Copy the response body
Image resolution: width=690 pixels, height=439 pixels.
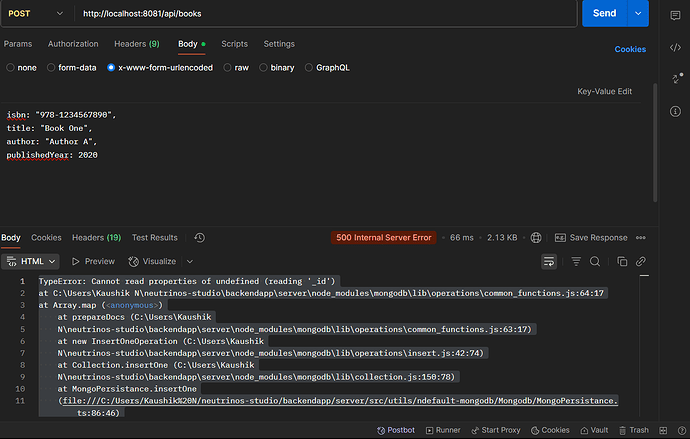tap(622, 262)
